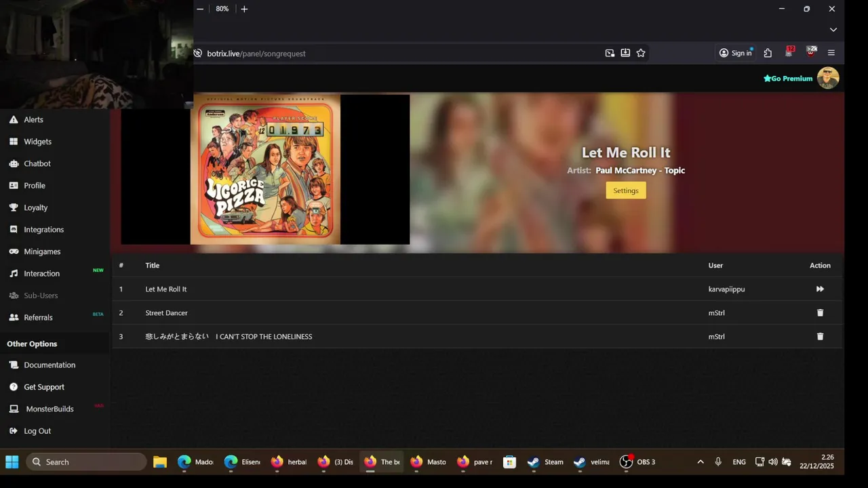This screenshot has width=868, height=488.
Task: Click the browser Sign in button
Action: click(x=736, y=53)
